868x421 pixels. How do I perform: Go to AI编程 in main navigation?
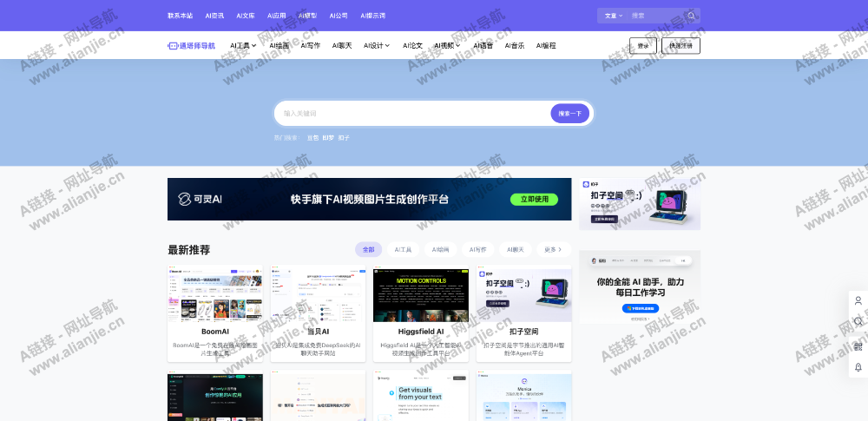[x=546, y=45]
